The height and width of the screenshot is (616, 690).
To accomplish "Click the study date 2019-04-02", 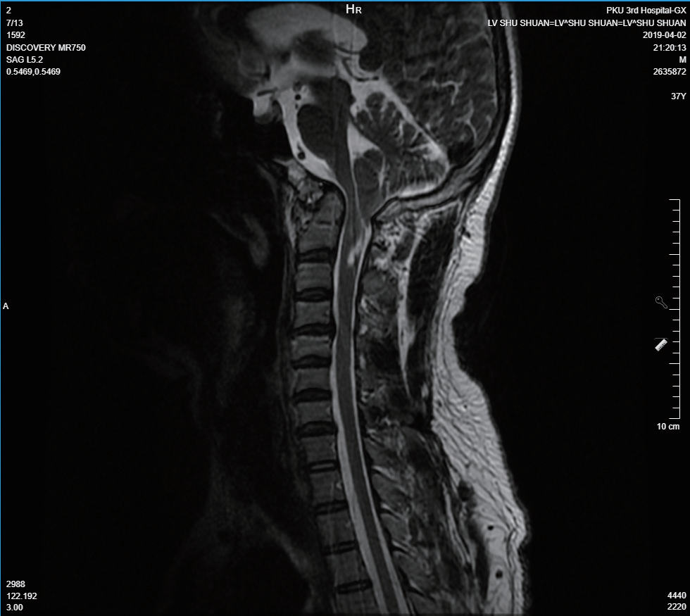I will pyautogui.click(x=664, y=34).
